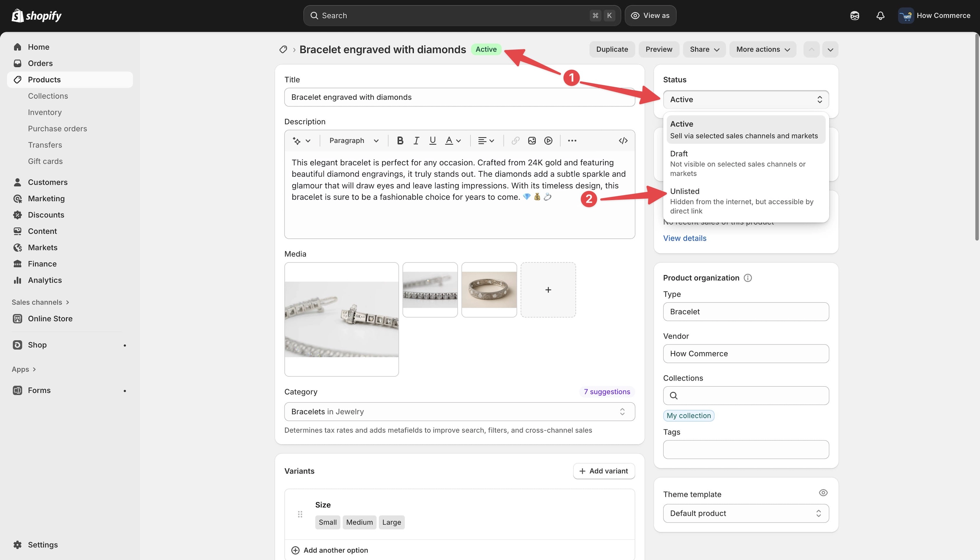Image resolution: width=980 pixels, height=560 pixels.
Task: Open the AI generate text dropdown
Action: click(x=301, y=141)
